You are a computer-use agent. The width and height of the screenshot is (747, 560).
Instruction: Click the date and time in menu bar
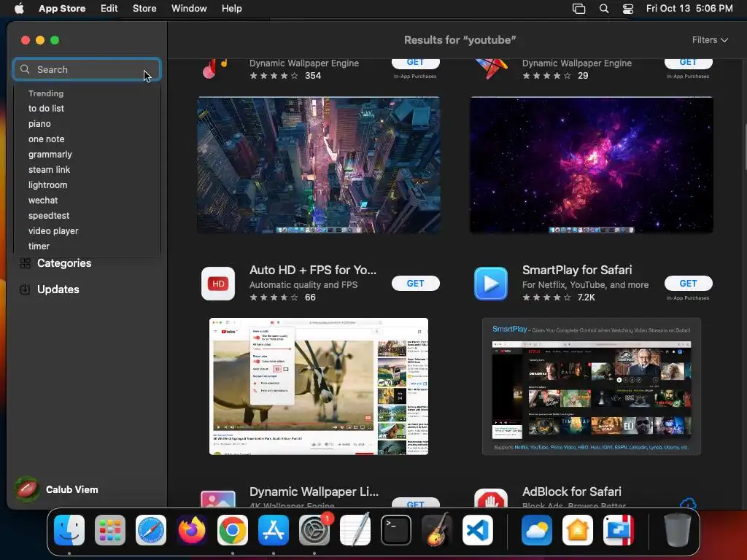pyautogui.click(x=689, y=9)
